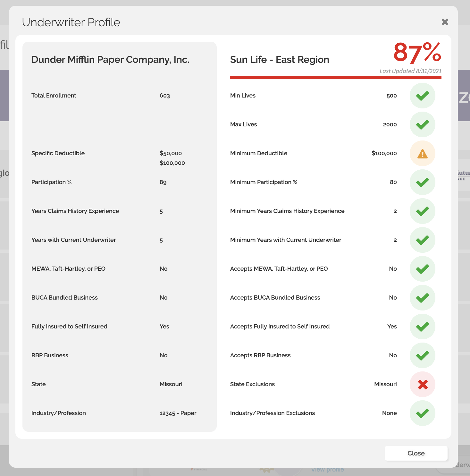
Task: Click checkmark for Accepts MEWA, Taft-Hartley, or PEO
Action: 423,269
